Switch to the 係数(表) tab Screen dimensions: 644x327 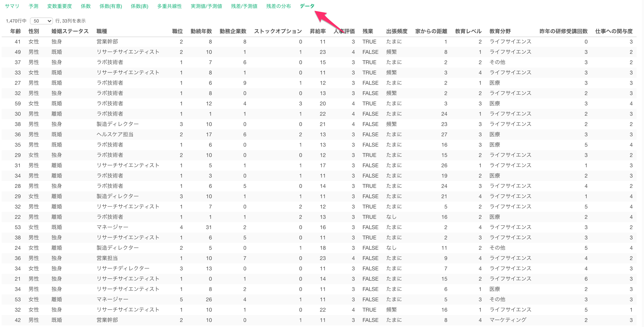click(x=139, y=6)
